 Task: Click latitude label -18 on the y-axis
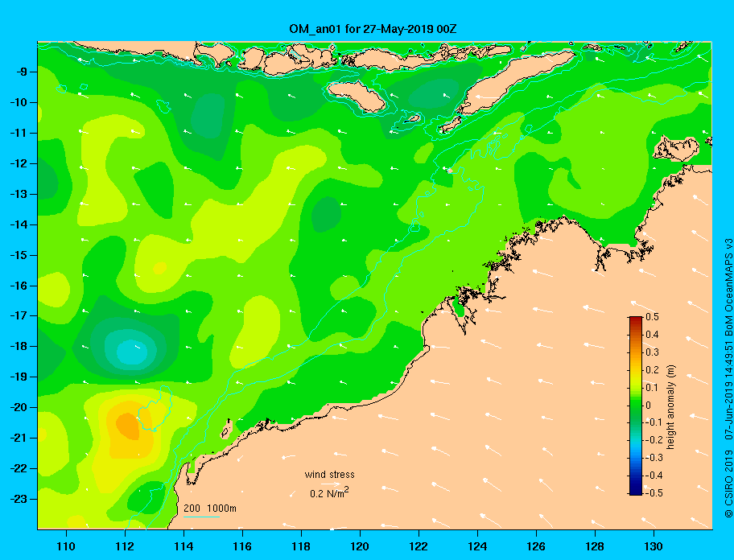tap(19, 346)
